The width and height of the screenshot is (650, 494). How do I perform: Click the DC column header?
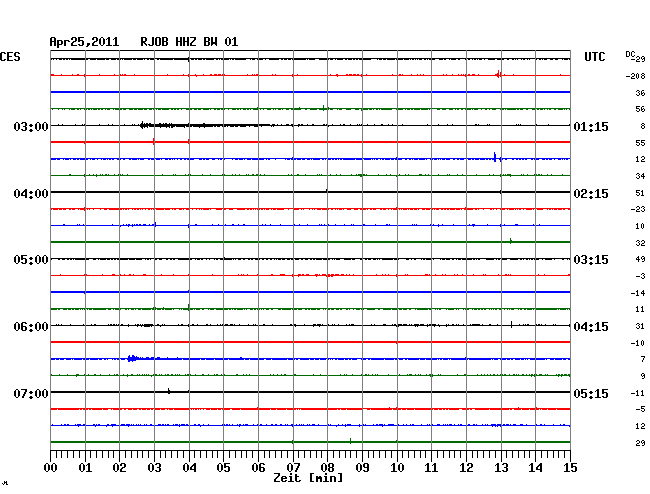click(630, 54)
